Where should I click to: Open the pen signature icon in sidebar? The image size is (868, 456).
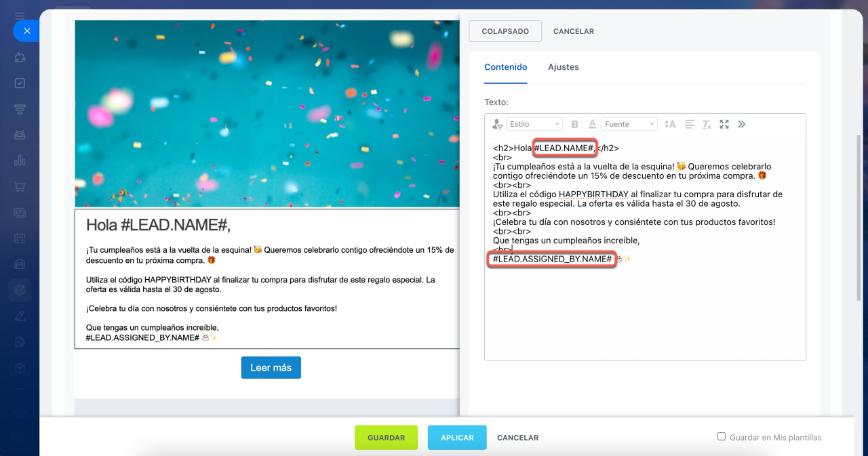click(20, 315)
